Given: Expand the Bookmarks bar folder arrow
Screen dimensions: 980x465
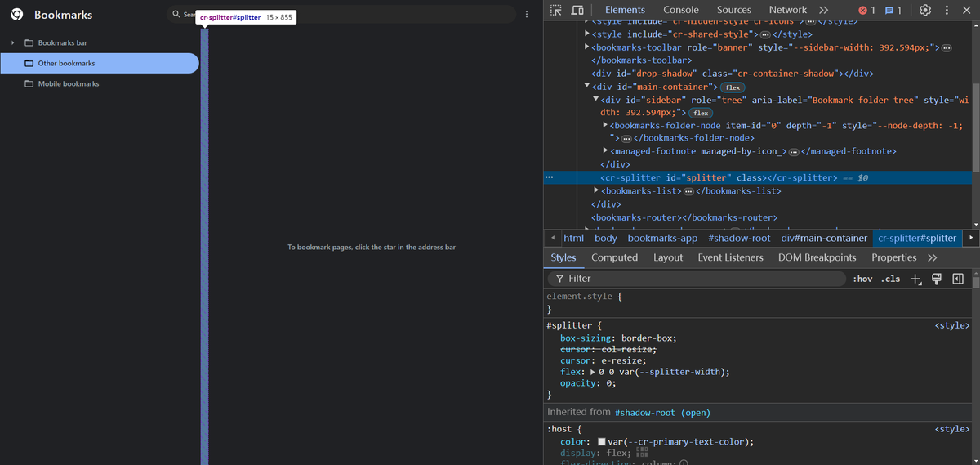Looking at the screenshot, I should (12, 42).
